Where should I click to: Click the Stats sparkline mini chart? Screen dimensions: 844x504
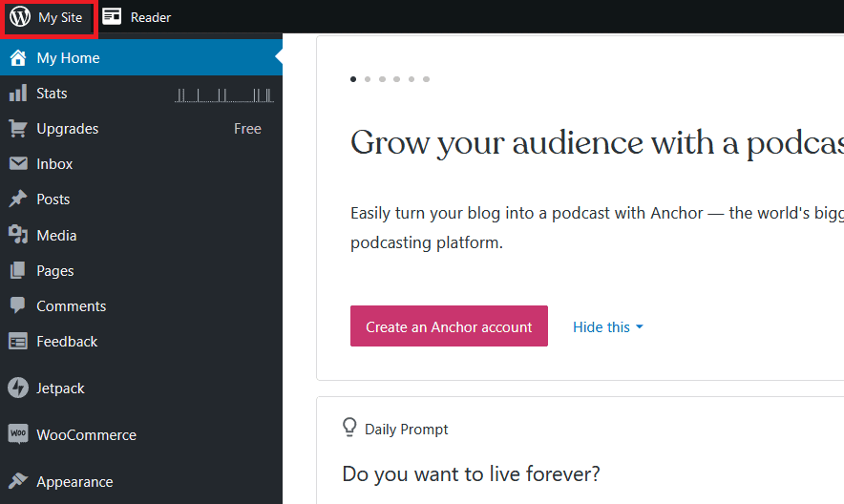(x=224, y=95)
